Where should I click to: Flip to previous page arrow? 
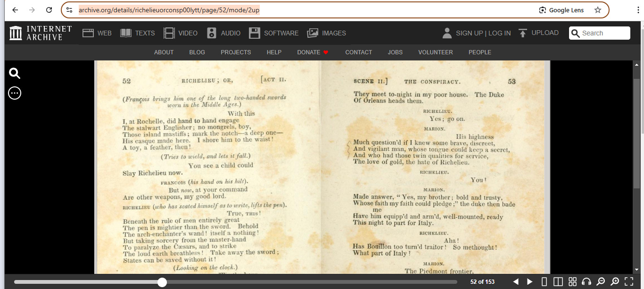pos(516,282)
